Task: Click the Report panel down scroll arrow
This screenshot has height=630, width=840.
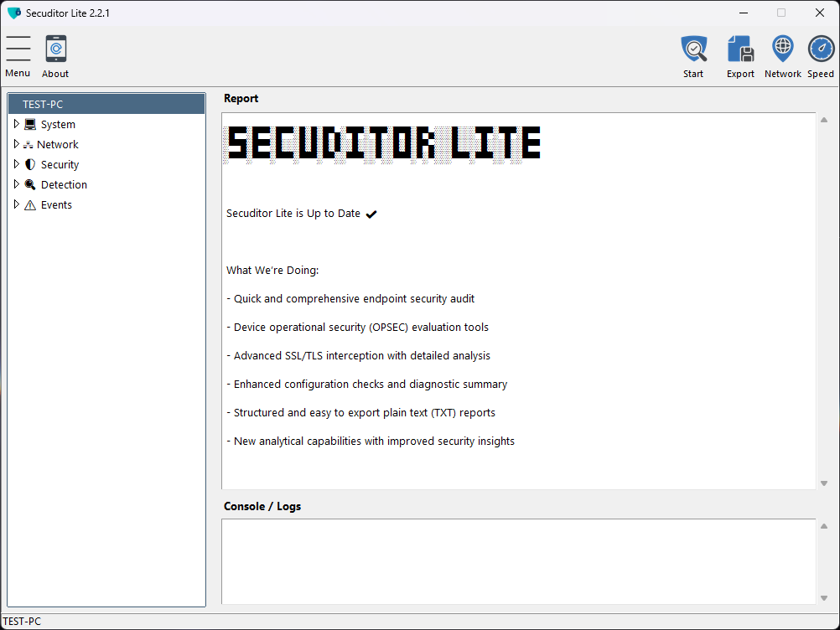Action: pos(824,483)
